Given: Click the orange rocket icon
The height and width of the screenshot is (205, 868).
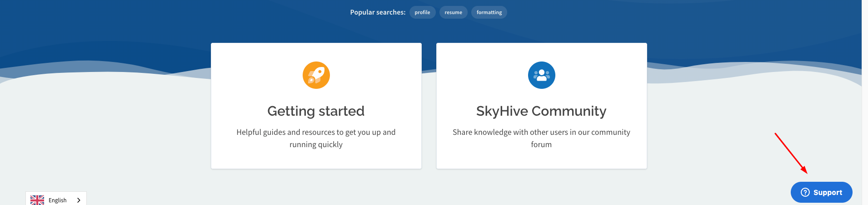Looking at the screenshot, I should tap(316, 75).
